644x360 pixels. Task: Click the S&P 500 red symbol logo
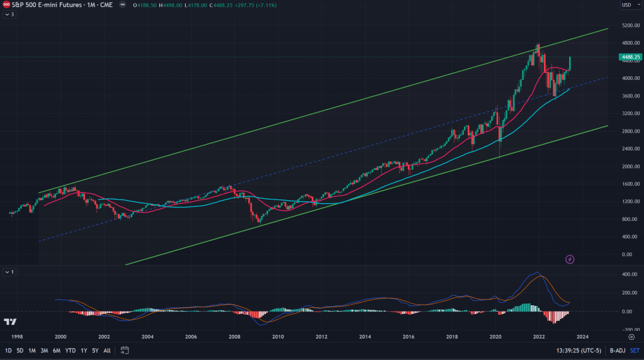6,4
